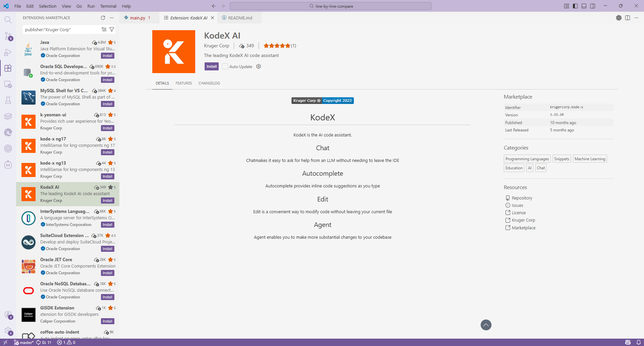644x346 pixels.
Task: Open the Repository link under Resources
Action: pos(522,198)
